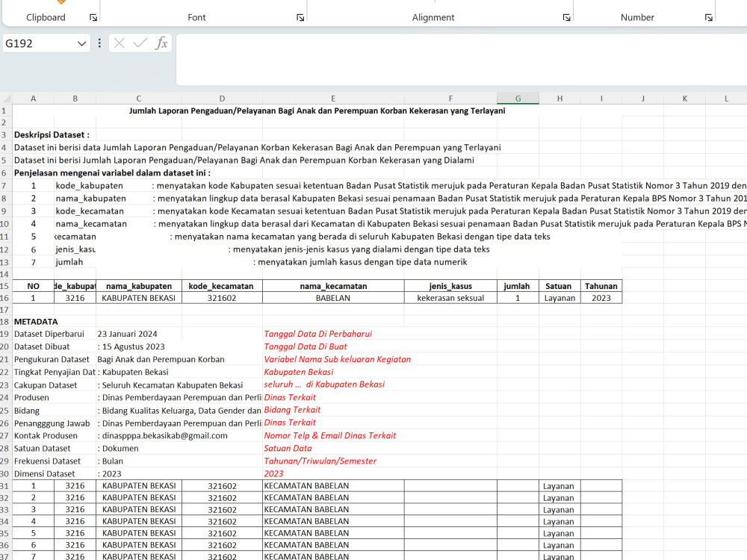
Task: Click 'kekerasan seksual' cell in row 16
Action: (x=450, y=298)
